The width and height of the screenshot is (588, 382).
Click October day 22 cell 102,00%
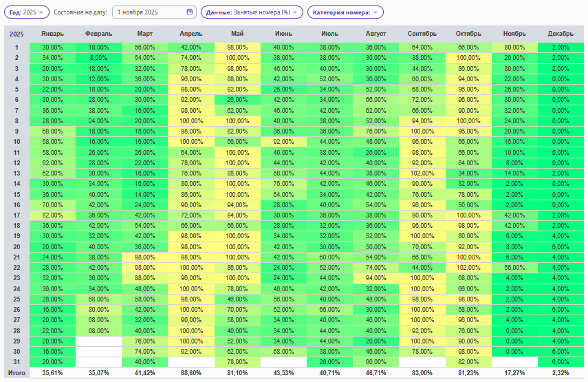[x=468, y=268]
